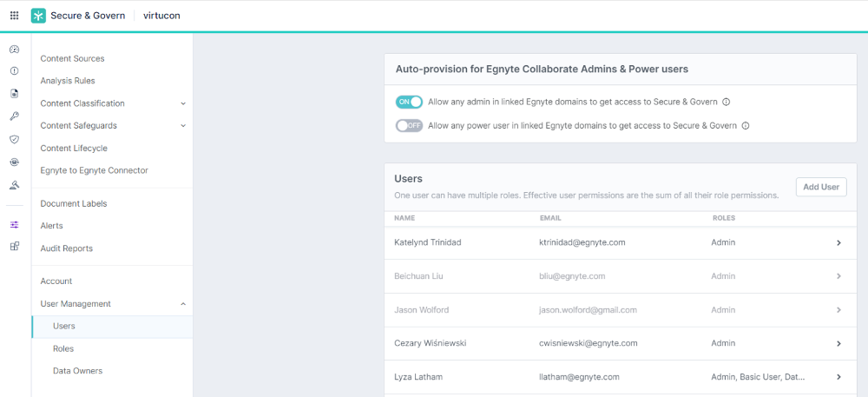Select the name Lyza Latham
The width and height of the screenshot is (868, 397).
pyautogui.click(x=418, y=377)
